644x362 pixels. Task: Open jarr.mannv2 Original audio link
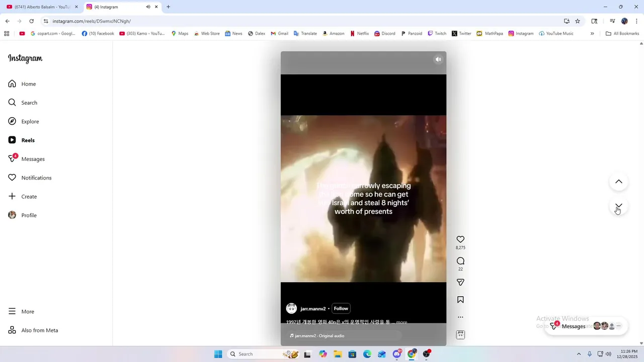[319, 336]
